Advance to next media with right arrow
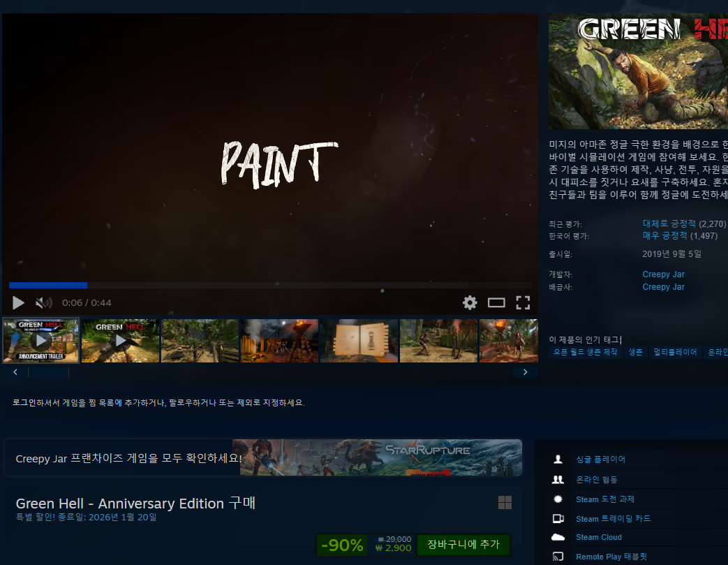Viewport: 728px width, 565px height. 525,372
